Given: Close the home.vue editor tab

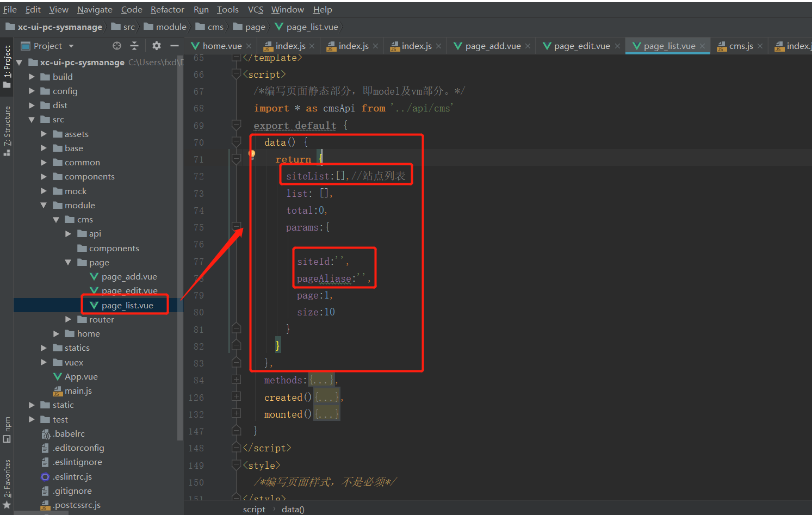Looking at the screenshot, I should [249, 46].
